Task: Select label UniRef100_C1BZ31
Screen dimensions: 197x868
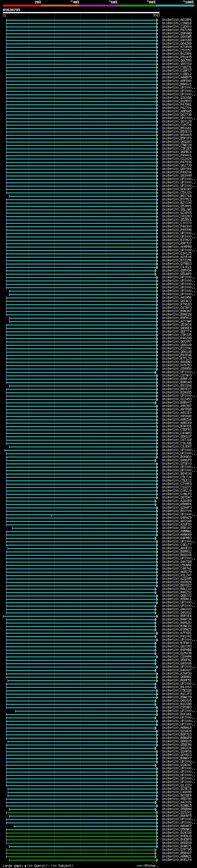Action: [x=177, y=67]
